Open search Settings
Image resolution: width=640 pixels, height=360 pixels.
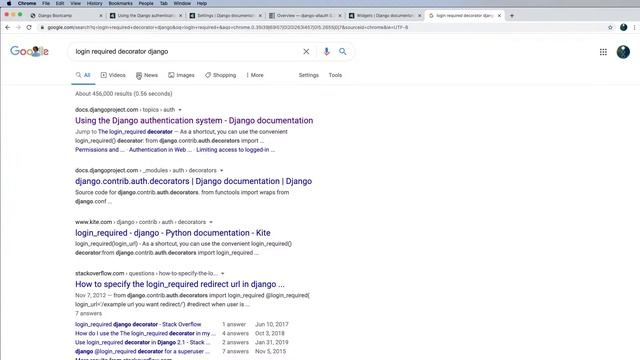tap(309, 75)
